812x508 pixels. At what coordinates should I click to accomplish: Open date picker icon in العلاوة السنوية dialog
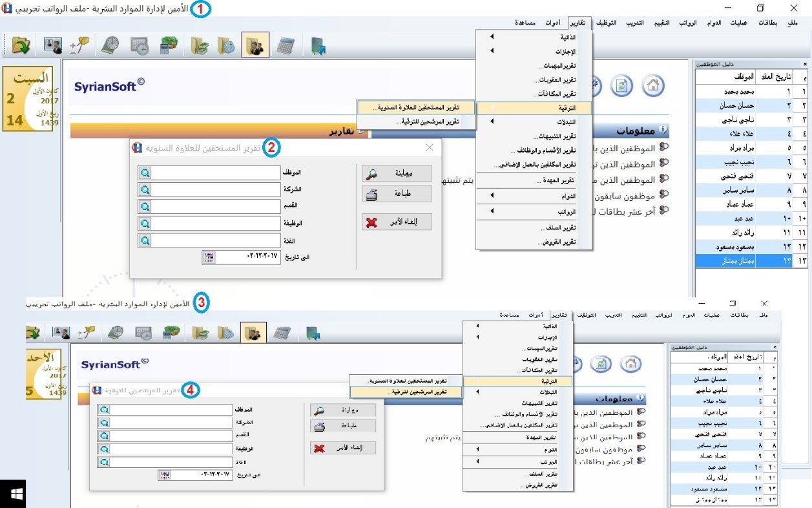point(208,257)
